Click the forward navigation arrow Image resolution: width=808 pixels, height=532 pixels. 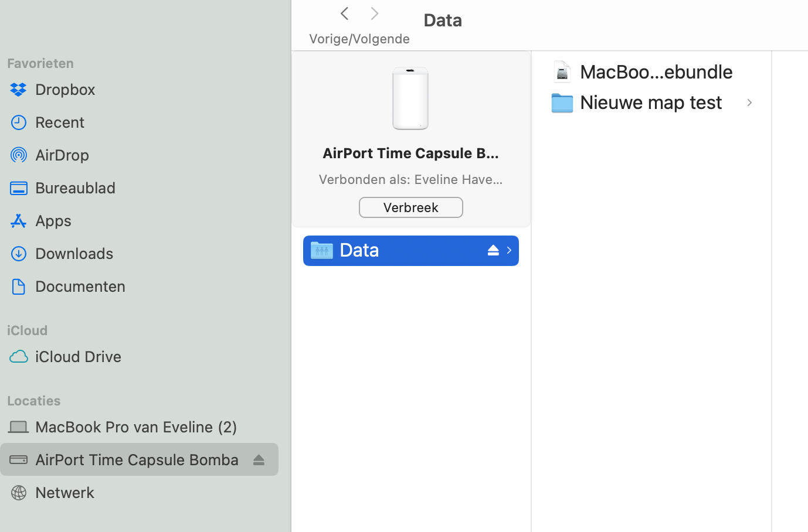(374, 13)
